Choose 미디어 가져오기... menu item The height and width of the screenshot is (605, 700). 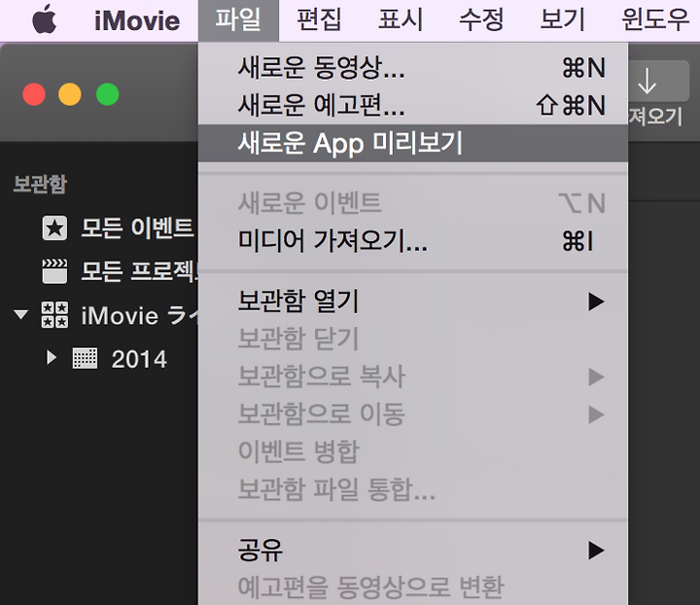413,241
